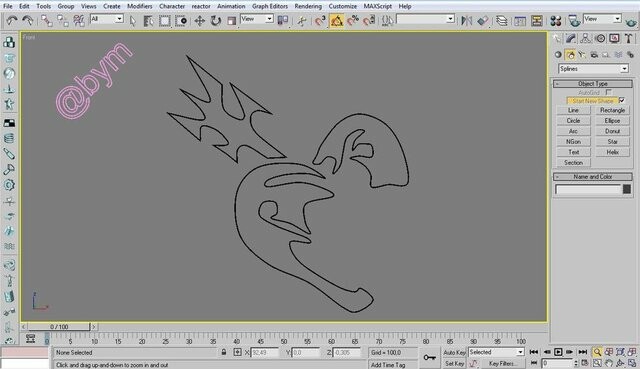Open the Modifiers menu

point(140,6)
